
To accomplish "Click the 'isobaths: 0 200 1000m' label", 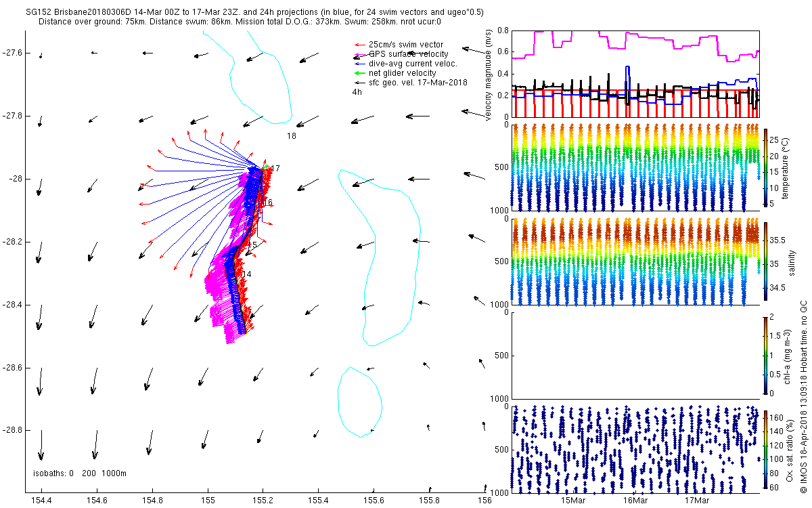I will [x=80, y=473].
